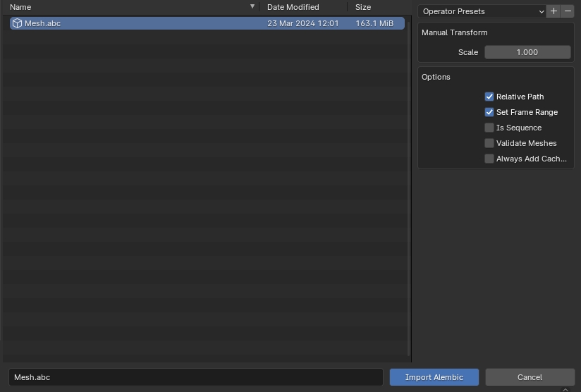This screenshot has width=581, height=392.
Task: Remove operator preset using minus button
Action: (x=568, y=11)
